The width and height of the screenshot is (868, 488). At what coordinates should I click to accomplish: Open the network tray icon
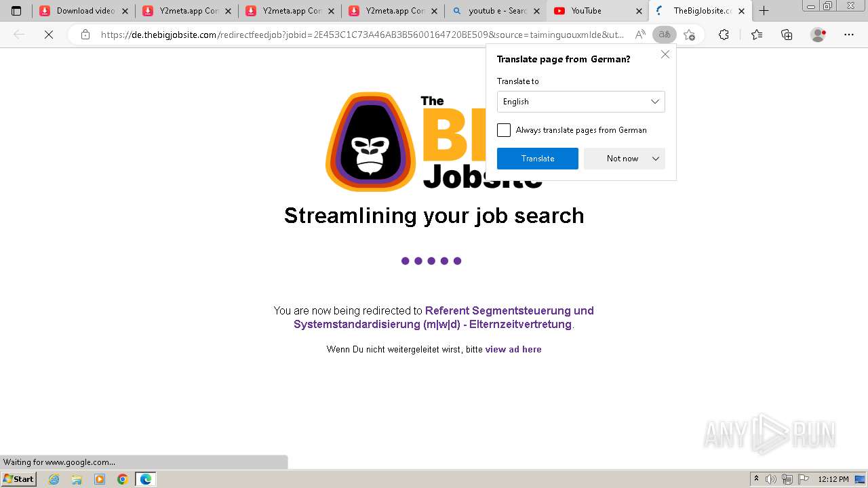[787, 479]
